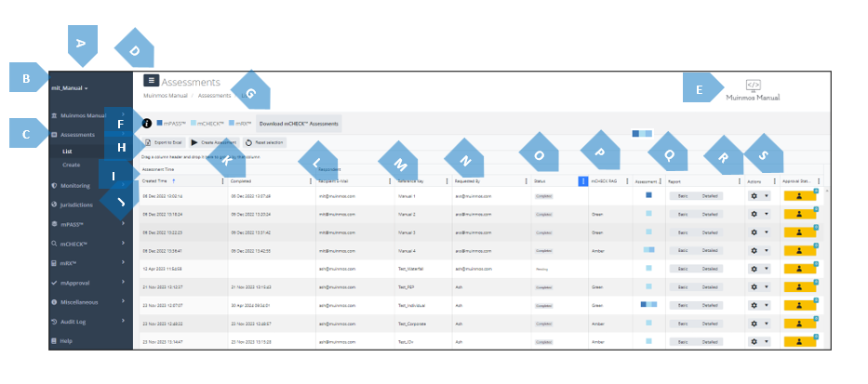Click the Reset selection refresh icon
The width and height of the screenshot is (868, 384).
[248, 142]
